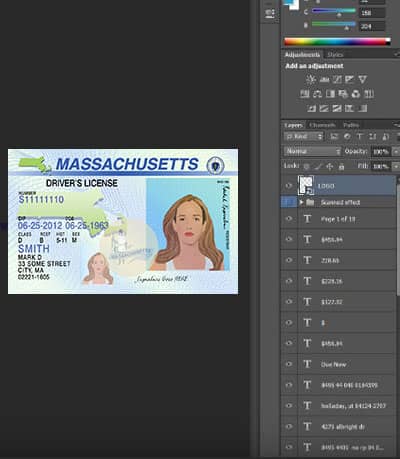
Task: Add an Invert adjustment
Action: [x=311, y=108]
